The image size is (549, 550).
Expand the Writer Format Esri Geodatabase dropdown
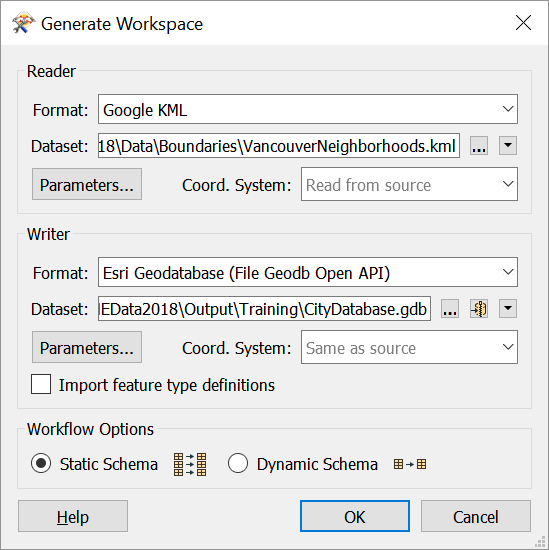[308, 272]
